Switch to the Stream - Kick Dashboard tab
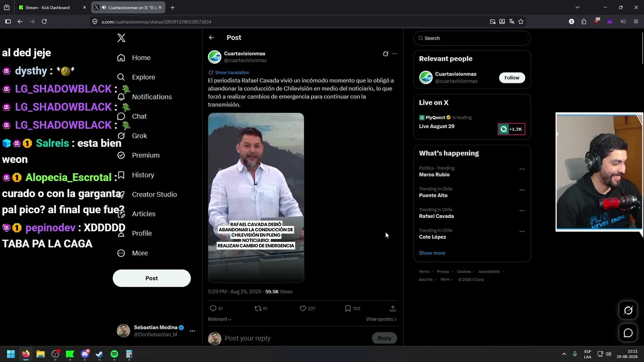Viewport: 644px width, 362px height. [x=52, y=8]
